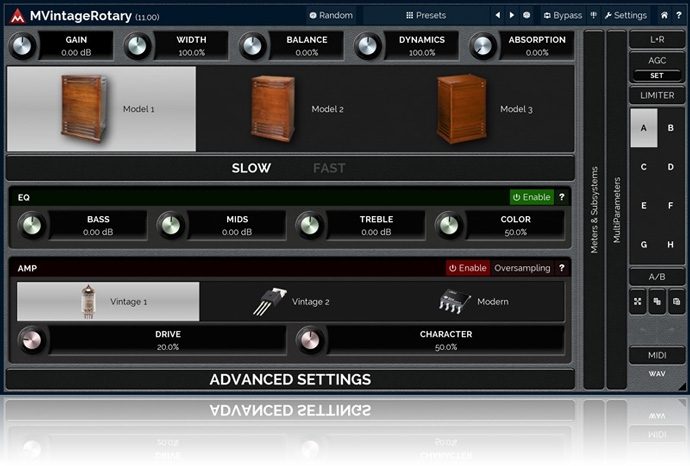This screenshot has width=690, height=466.
Task: Select preset slot F
Action: tap(671, 205)
